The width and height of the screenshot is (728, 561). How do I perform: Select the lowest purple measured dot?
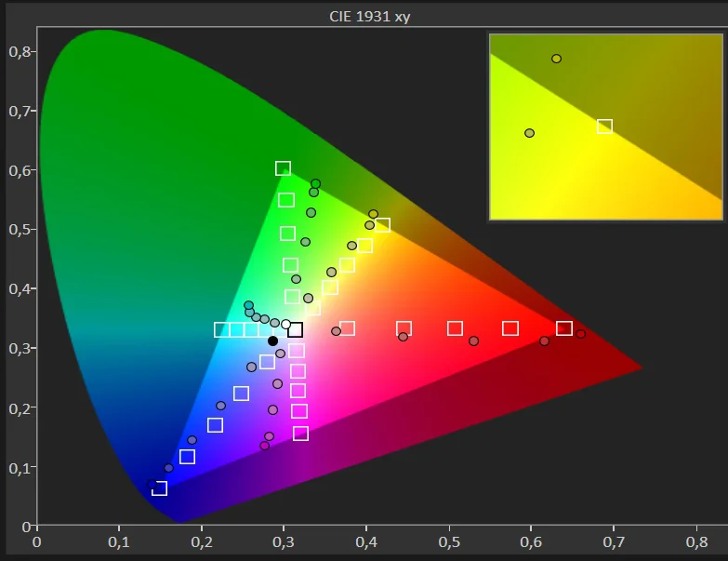(x=264, y=446)
